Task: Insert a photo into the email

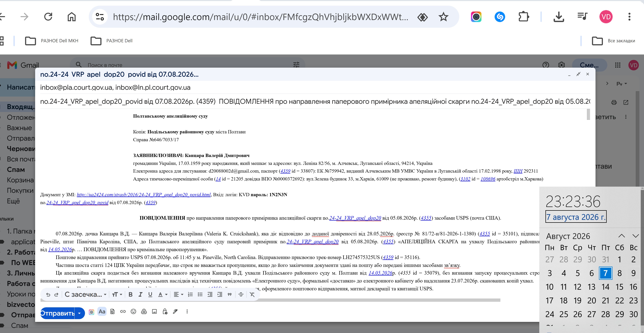Action: [155, 312]
